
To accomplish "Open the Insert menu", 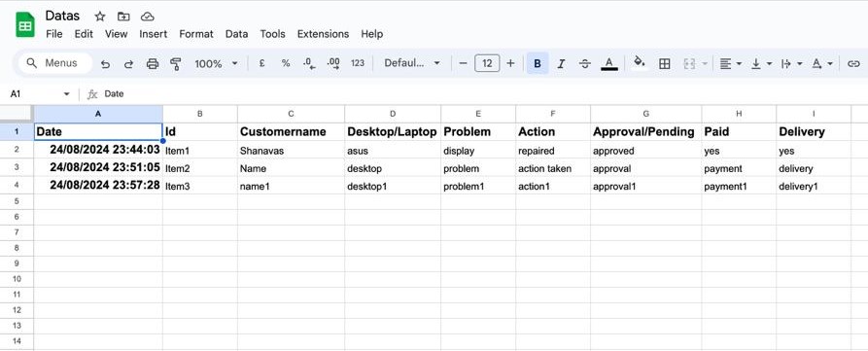I will (x=154, y=34).
